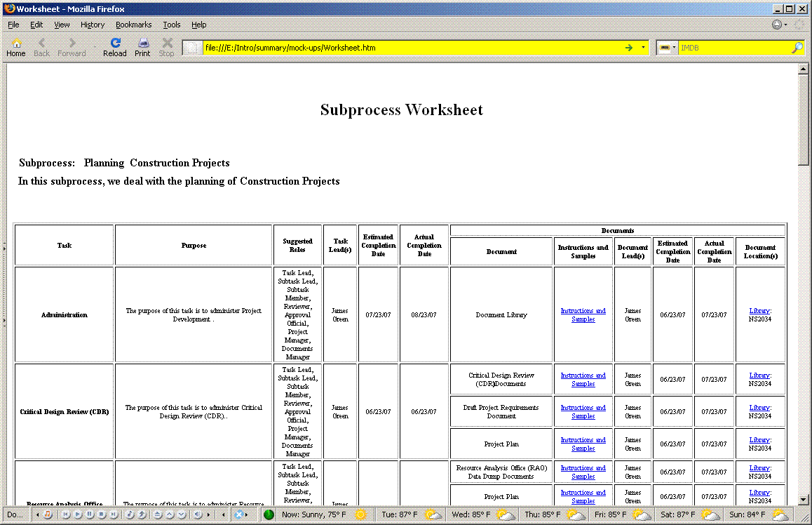Open the green weather radar icon
Viewport: 812px width, 525px height.
pyautogui.click(x=269, y=514)
